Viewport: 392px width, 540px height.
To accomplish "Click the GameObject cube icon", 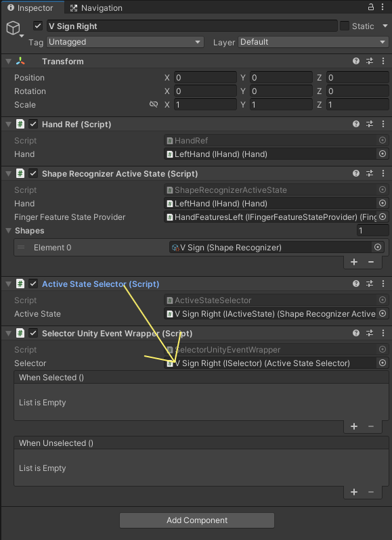I will point(14,28).
